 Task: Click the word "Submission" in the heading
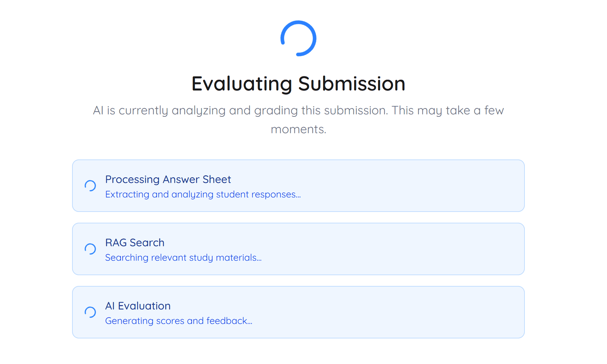(x=351, y=83)
